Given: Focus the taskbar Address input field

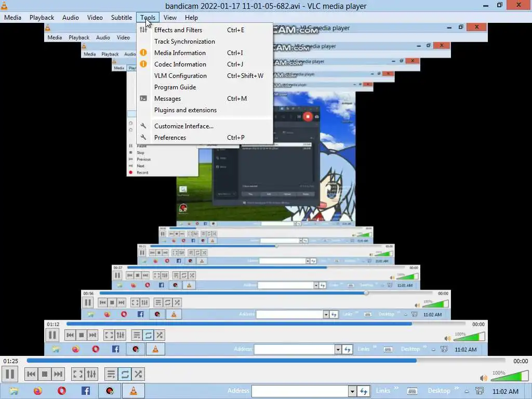Looking at the screenshot, I should [300, 391].
